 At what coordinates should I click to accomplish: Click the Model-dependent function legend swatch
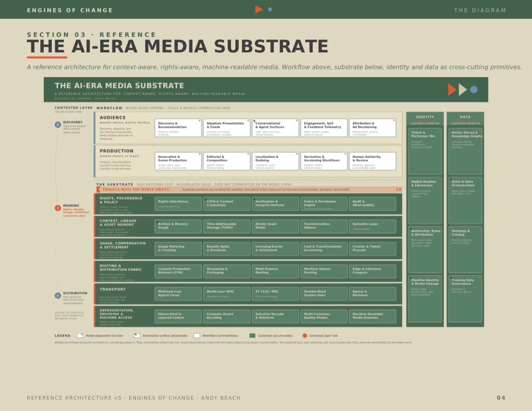pos(80,336)
